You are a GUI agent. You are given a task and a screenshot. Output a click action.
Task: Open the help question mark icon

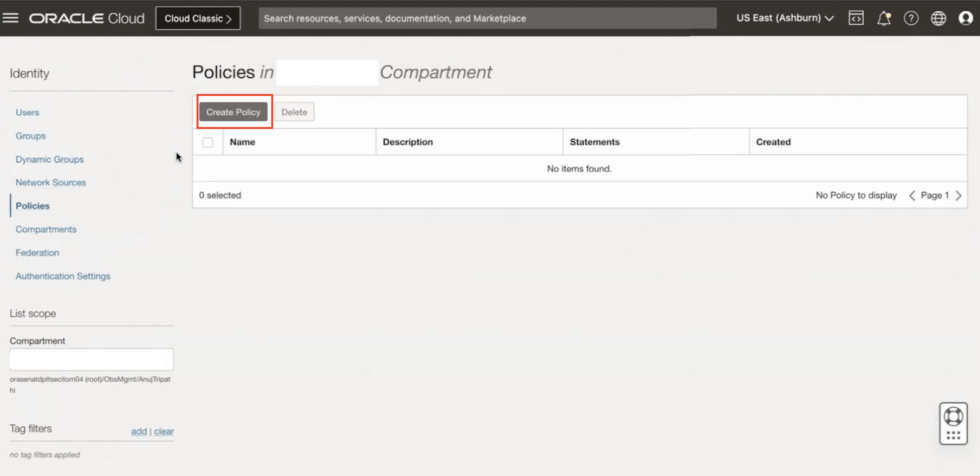(911, 18)
